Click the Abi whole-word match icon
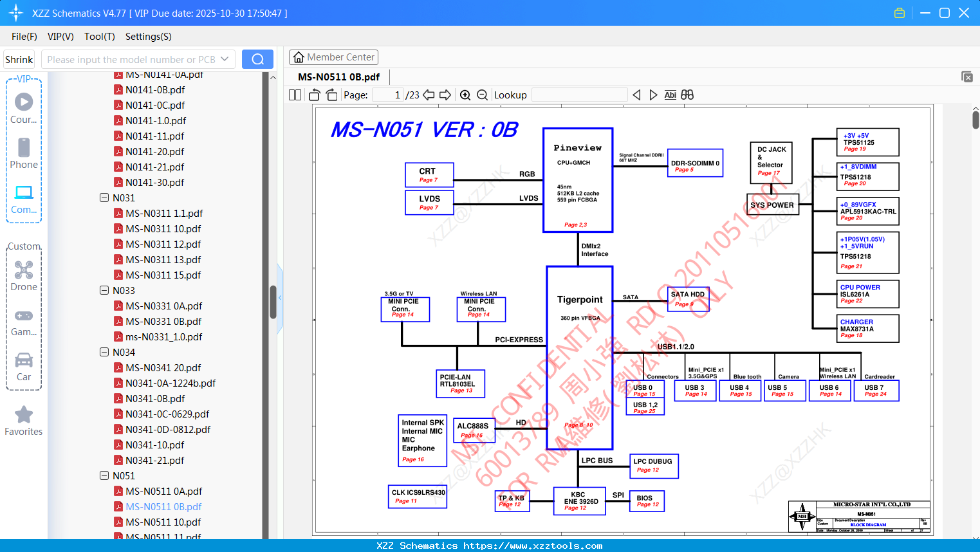The image size is (980, 552). click(x=670, y=95)
